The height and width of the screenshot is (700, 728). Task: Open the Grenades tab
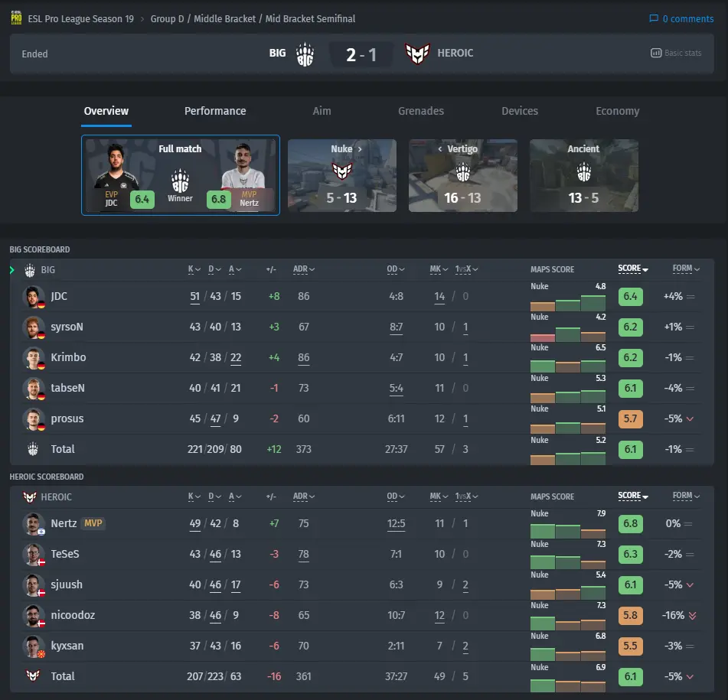pyautogui.click(x=420, y=112)
